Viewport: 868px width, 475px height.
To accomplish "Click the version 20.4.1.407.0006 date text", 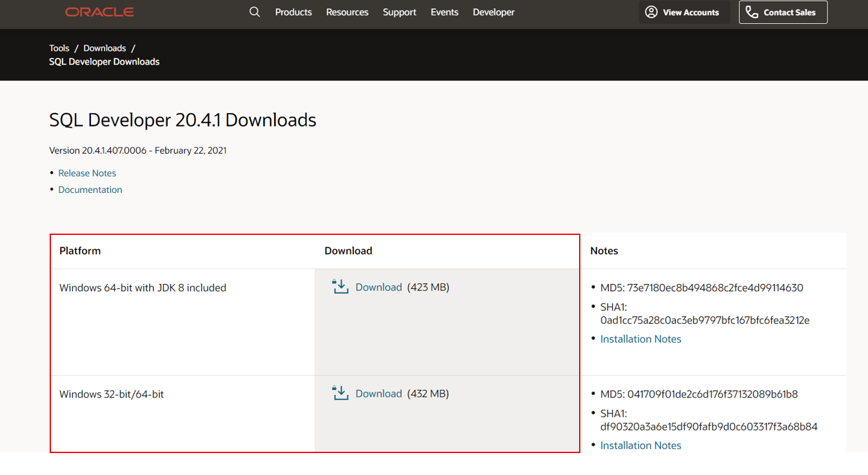I will point(138,150).
